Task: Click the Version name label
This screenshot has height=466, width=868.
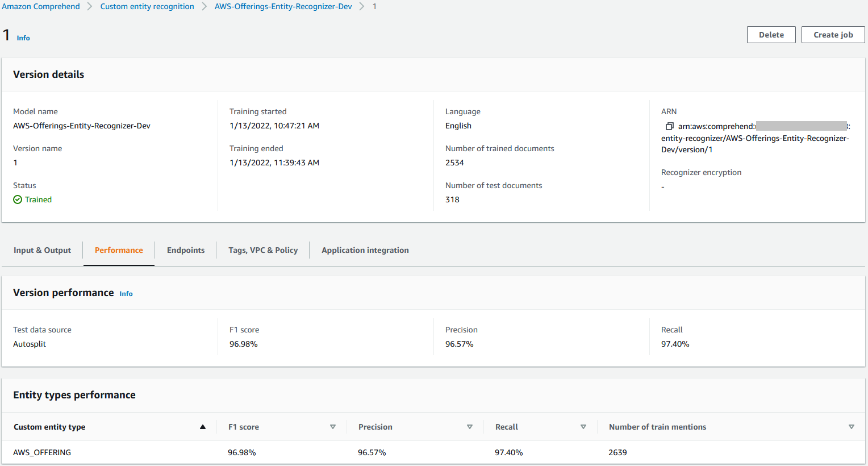Action: pyautogui.click(x=37, y=148)
